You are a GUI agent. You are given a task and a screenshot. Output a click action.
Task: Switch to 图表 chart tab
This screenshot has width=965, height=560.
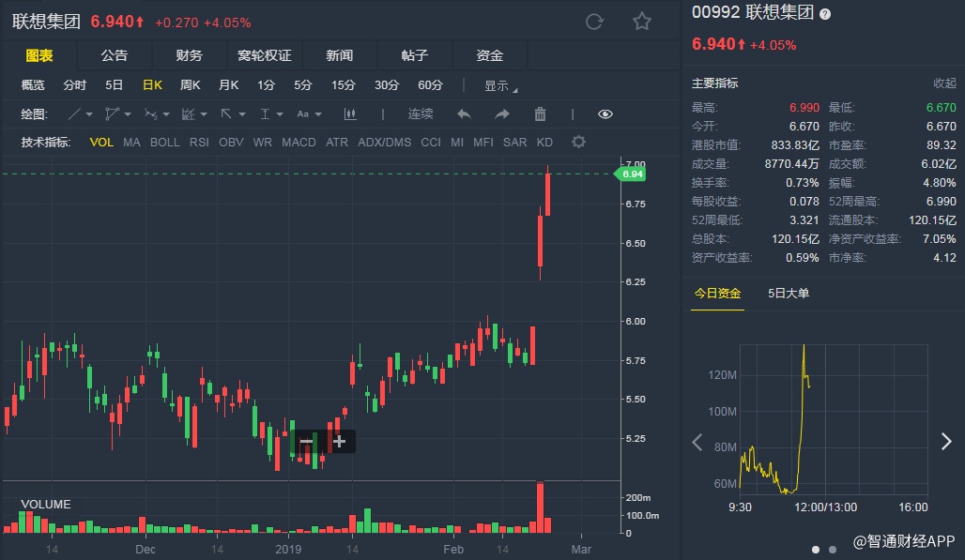pos(39,55)
